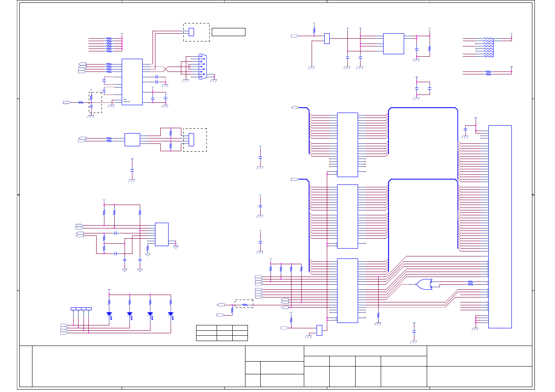555x392 pixels.
Task: Click the four-pin header strip beside the LEDs
Action: (81, 309)
